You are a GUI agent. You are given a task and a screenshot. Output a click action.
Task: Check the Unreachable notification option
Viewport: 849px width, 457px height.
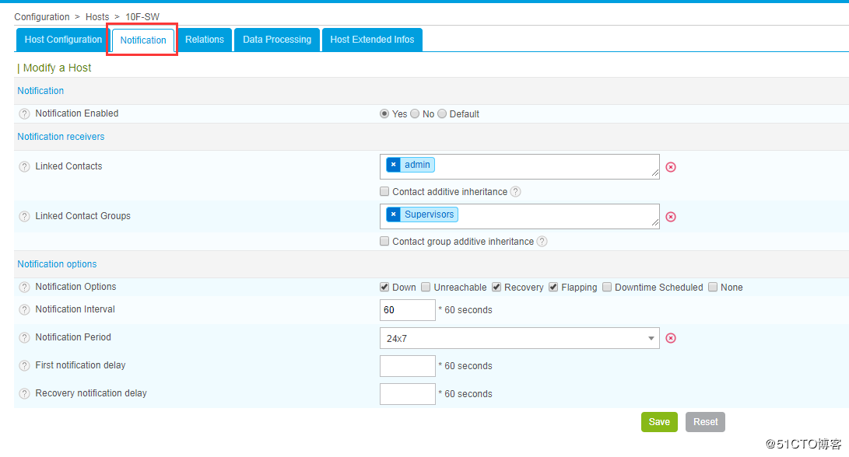pyautogui.click(x=426, y=287)
